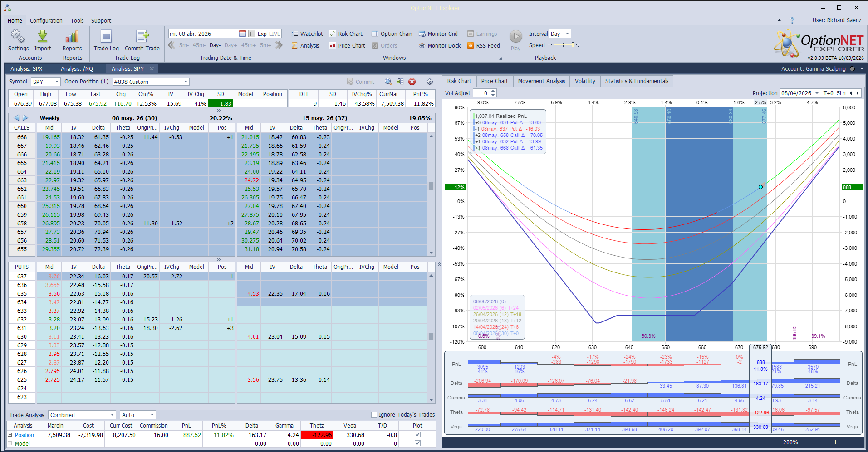Screen dimensions: 868x452
Task: Switch to the Volatility tab
Action: pos(585,81)
